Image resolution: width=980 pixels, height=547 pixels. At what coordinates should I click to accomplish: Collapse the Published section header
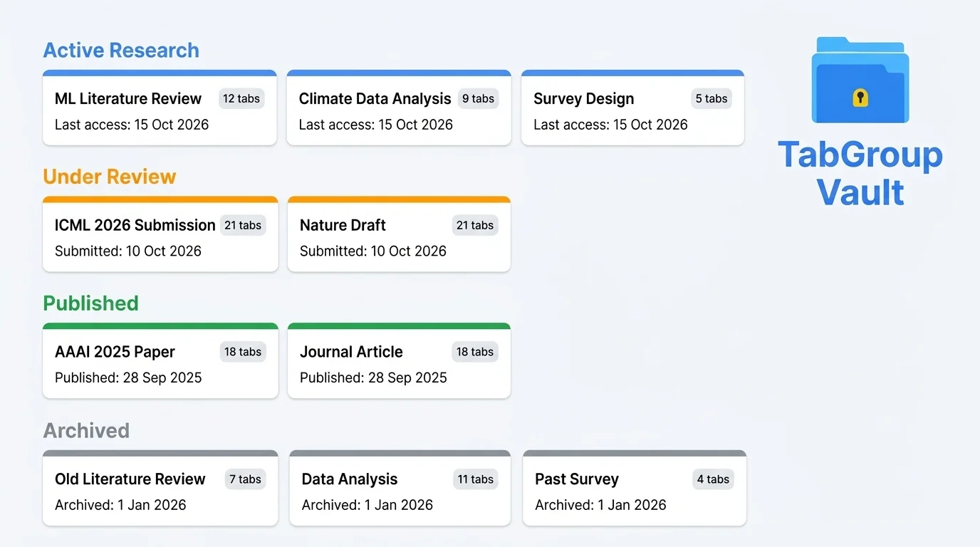click(x=90, y=303)
